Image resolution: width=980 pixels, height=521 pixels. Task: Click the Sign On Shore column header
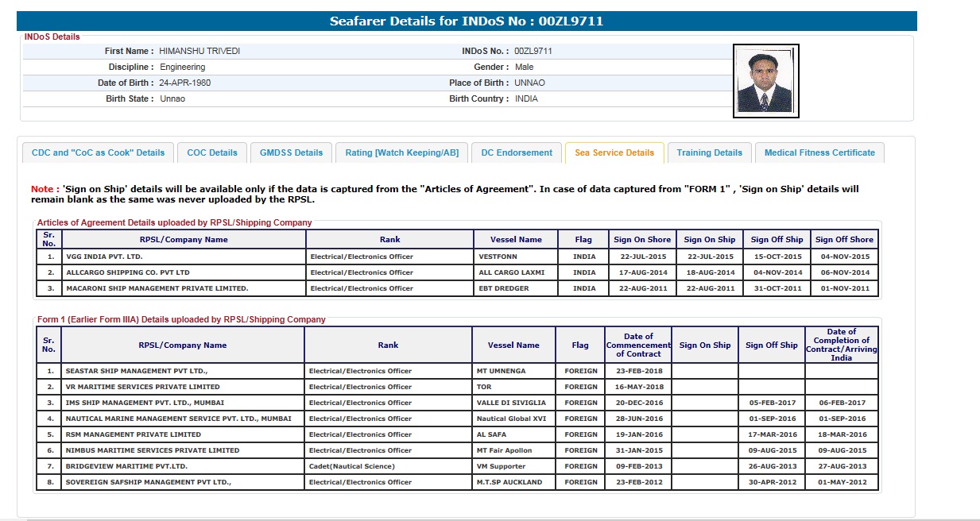pyautogui.click(x=642, y=240)
